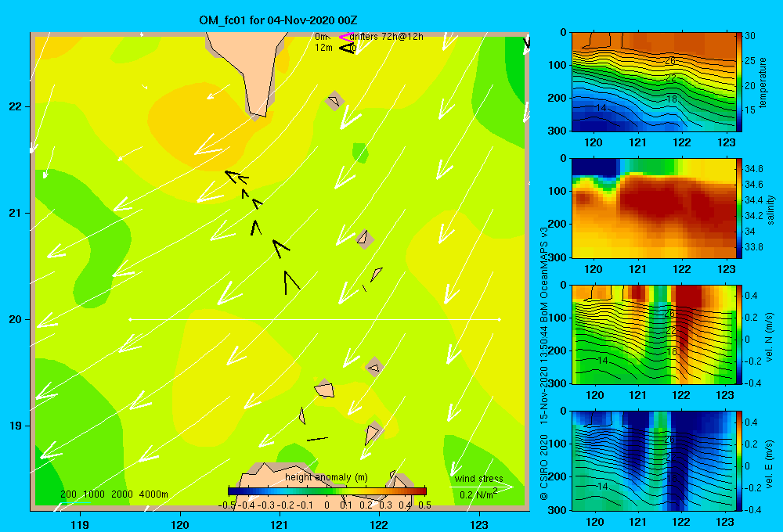
Task: Click the 'height anomaly (m)' label
Action: (x=326, y=477)
